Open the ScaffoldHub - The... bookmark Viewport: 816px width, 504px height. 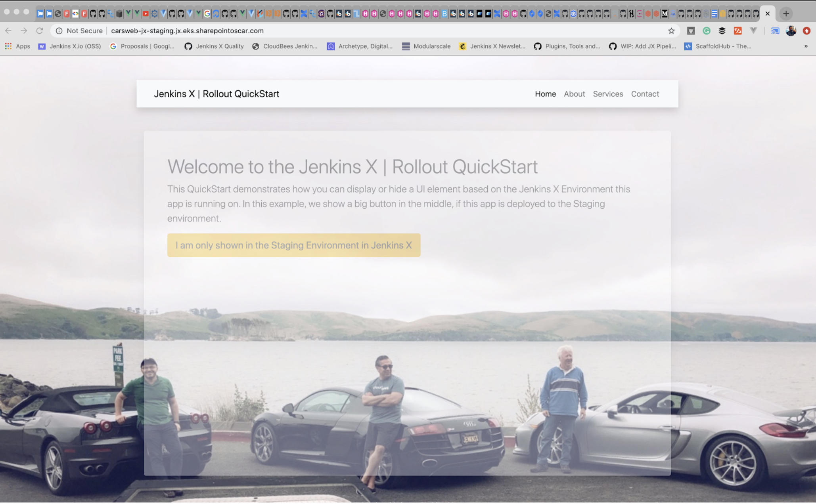[x=718, y=46]
